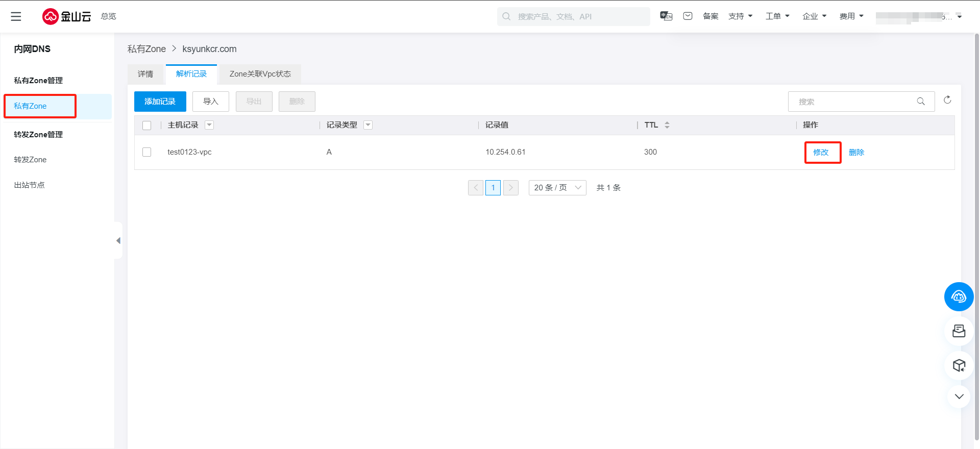The height and width of the screenshot is (449, 980).
Task: Click the floating 3D cube icon
Action: [x=959, y=365]
